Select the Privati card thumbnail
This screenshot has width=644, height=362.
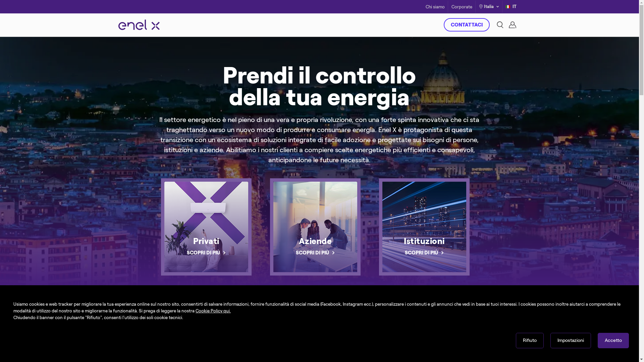[206, 227]
